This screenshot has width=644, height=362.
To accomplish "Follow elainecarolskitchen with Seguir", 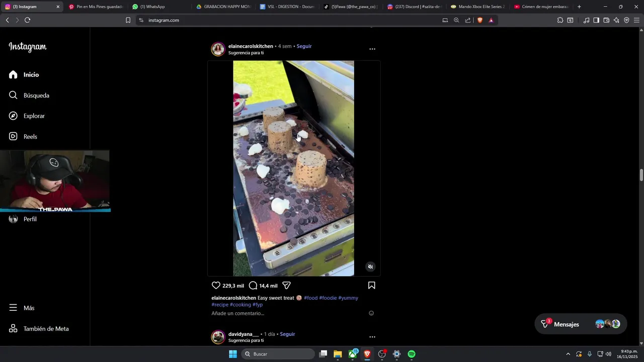I will pos(304,46).
